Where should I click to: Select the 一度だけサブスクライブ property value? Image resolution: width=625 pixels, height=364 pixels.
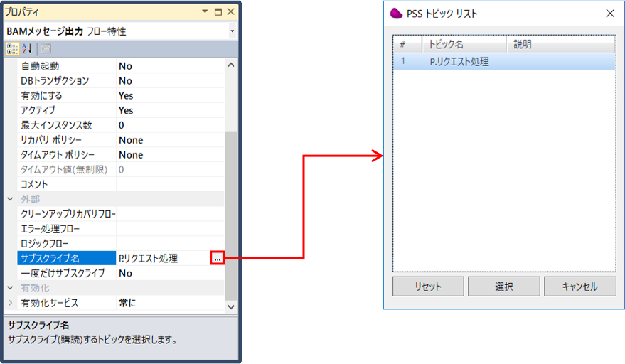170,273
